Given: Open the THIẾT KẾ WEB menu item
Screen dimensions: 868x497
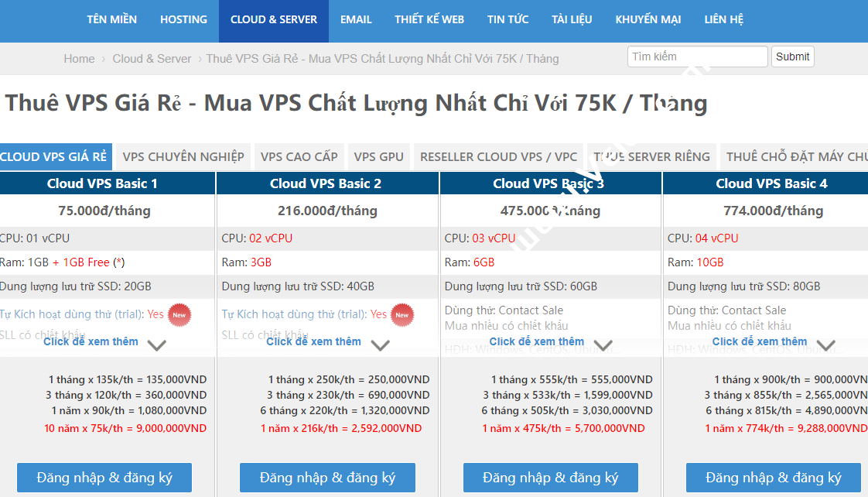Looking at the screenshot, I should 429,20.
